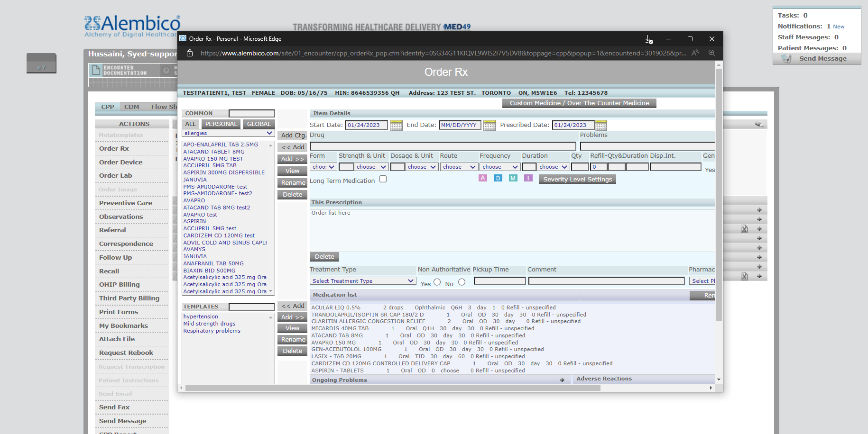Click the Send Message envelope icon

(x=786, y=58)
